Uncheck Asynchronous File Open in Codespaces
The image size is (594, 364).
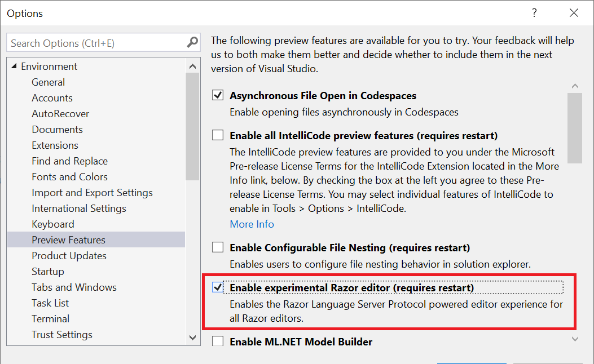[x=218, y=95]
